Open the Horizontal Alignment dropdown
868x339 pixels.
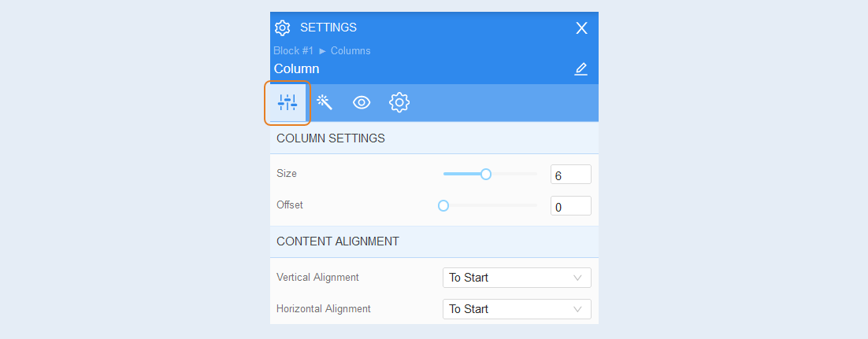[x=517, y=309]
